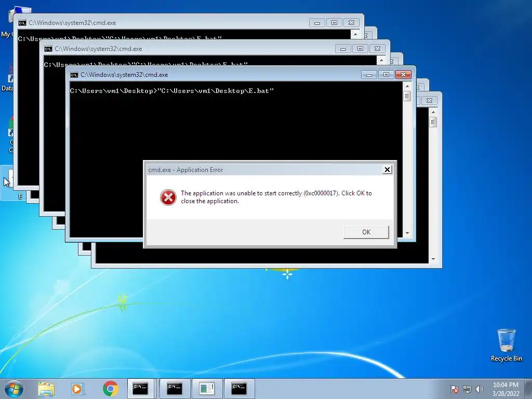Screen dimensions: 532x399
Task: Open the frontmost cmd.exe system menu icon
Action: point(74,75)
